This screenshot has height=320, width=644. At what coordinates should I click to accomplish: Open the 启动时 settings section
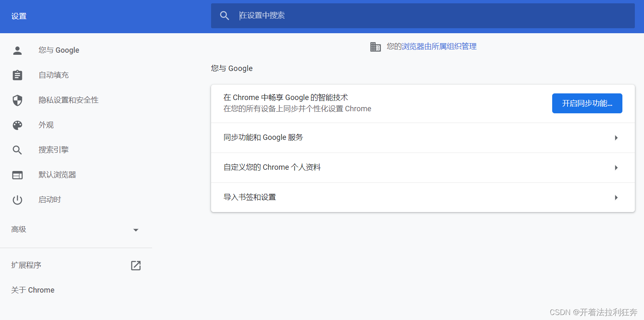50,200
